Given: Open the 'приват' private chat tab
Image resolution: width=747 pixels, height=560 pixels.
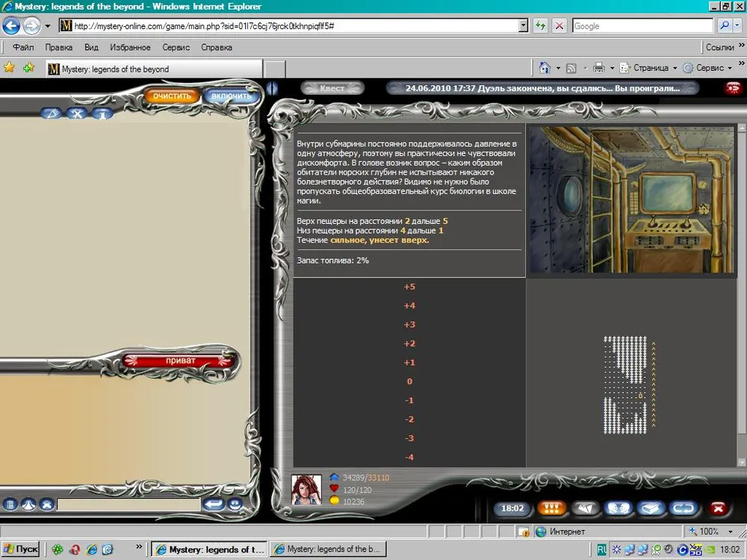Looking at the screenshot, I should [x=180, y=361].
